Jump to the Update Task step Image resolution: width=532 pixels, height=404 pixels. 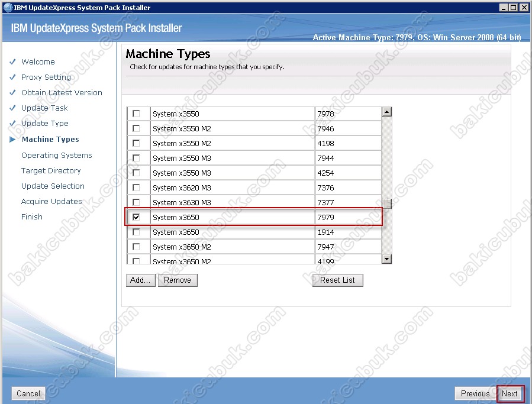pos(44,108)
